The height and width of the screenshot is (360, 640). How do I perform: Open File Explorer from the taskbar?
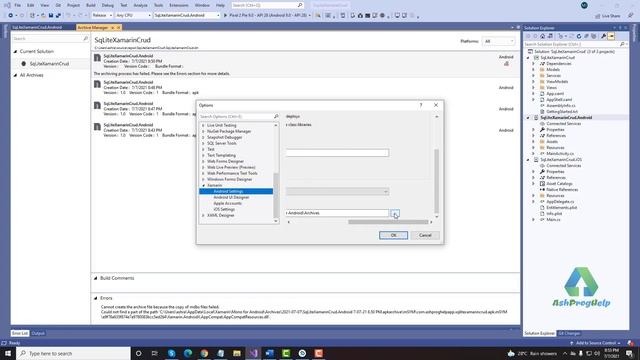pyautogui.click(x=237, y=353)
